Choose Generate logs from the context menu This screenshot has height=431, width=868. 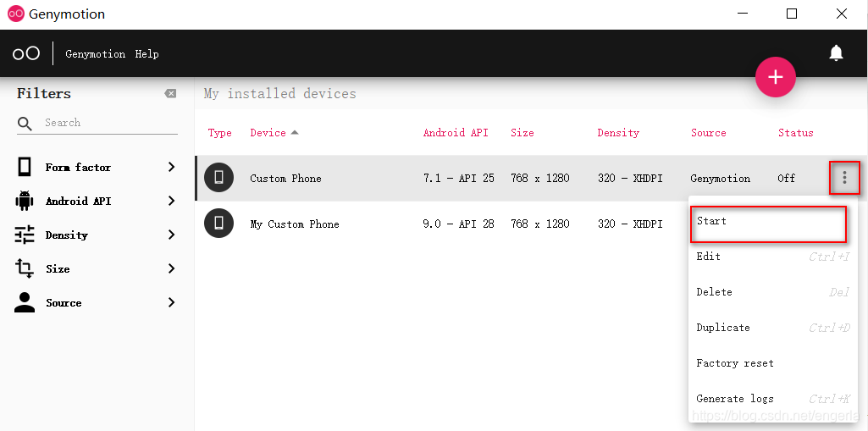773,399
